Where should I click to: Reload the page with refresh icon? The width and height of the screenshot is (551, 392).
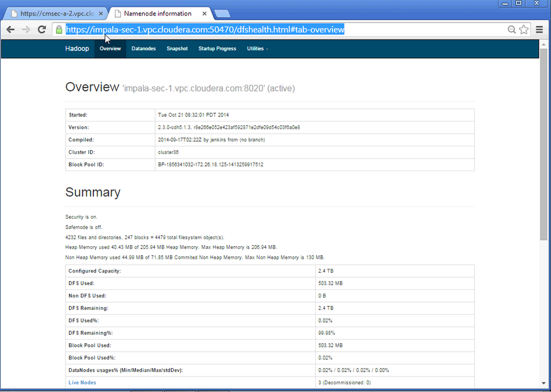pos(42,29)
